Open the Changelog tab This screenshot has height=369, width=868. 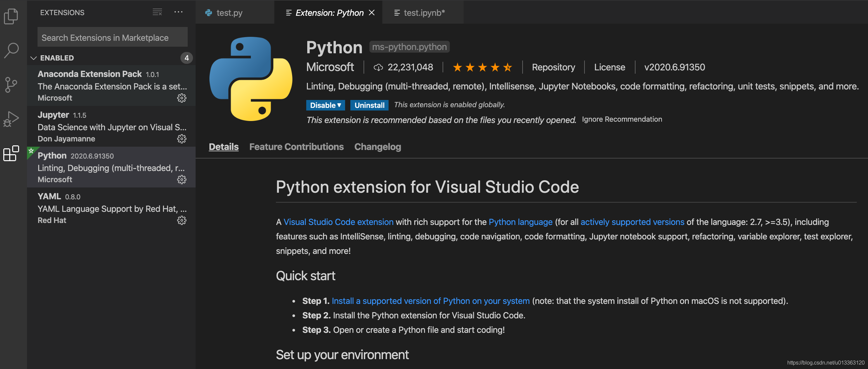pyautogui.click(x=377, y=147)
